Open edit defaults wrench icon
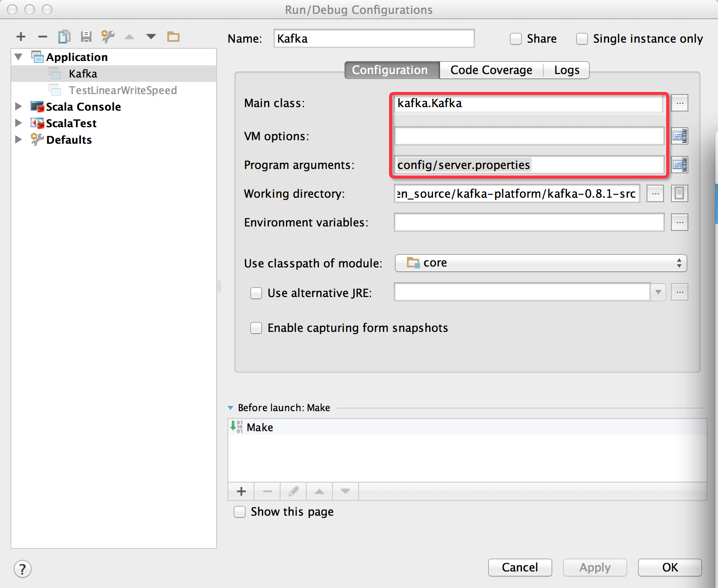This screenshot has height=588, width=718. tap(108, 37)
